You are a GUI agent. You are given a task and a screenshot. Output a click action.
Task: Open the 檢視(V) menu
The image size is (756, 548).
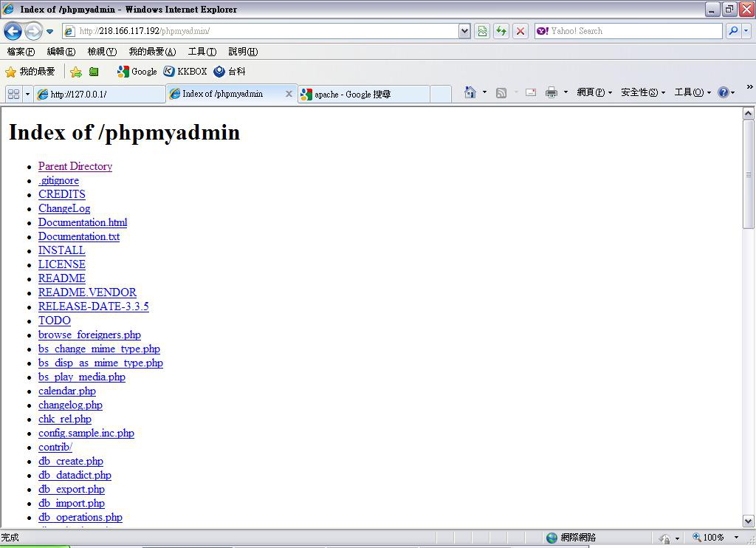pos(102,52)
